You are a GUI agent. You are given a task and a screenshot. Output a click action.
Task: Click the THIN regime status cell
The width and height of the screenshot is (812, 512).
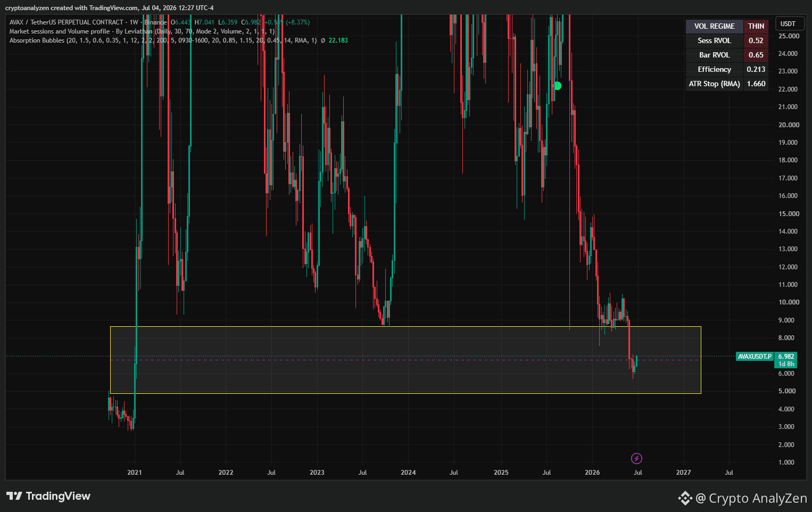756,26
